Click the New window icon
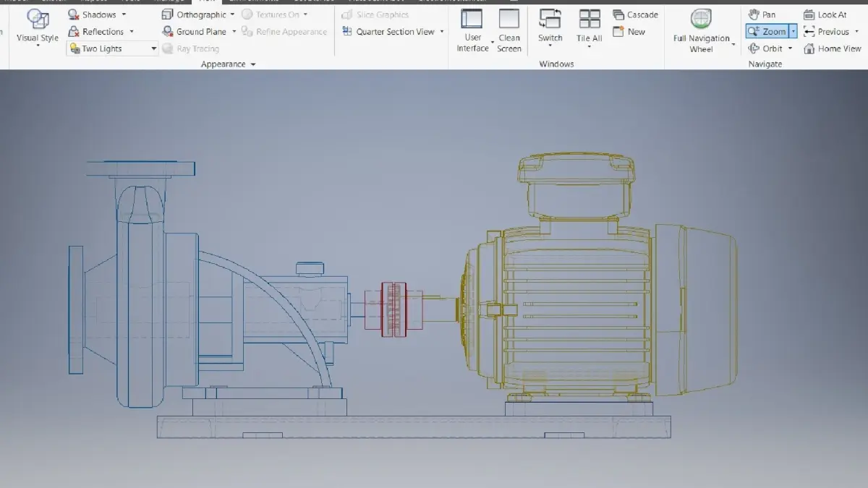The image size is (868, 488). pos(618,32)
